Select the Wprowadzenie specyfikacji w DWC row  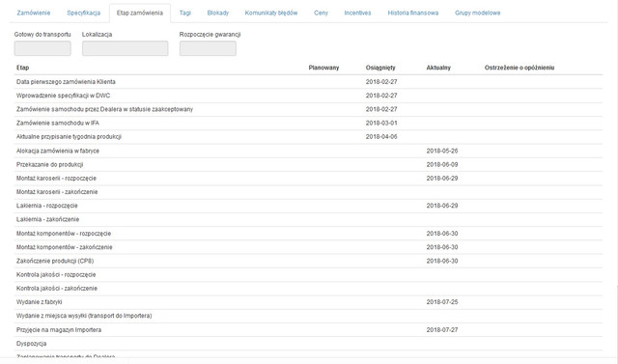308,96
